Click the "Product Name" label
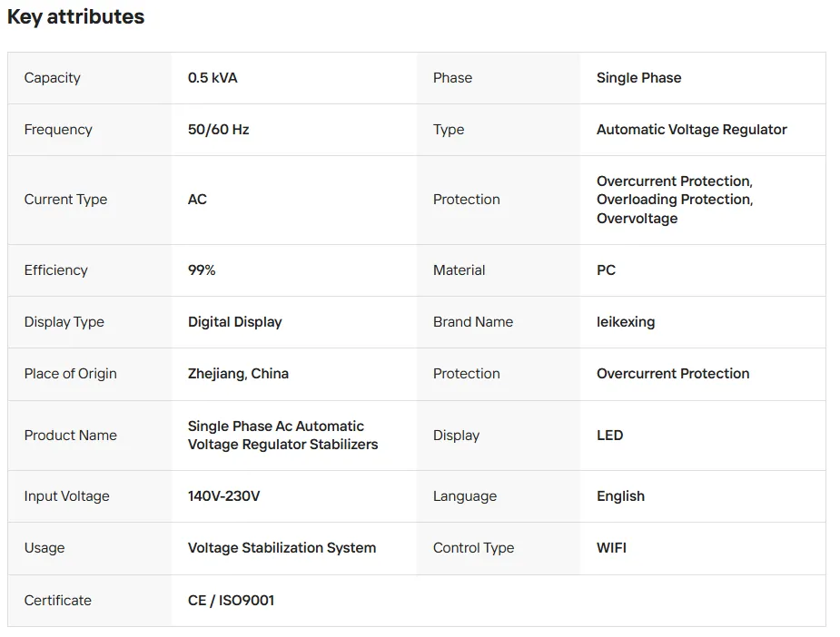Screen dimensions: 840x637 (70, 436)
